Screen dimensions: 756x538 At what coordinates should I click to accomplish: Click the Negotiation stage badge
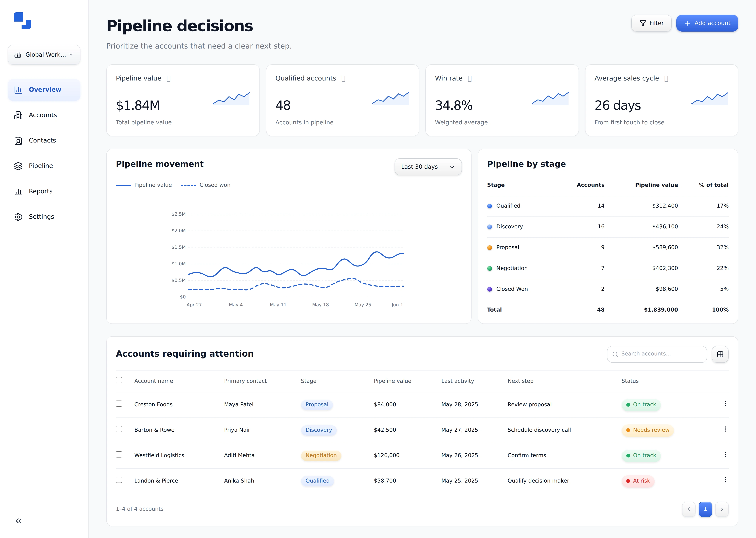click(x=321, y=456)
